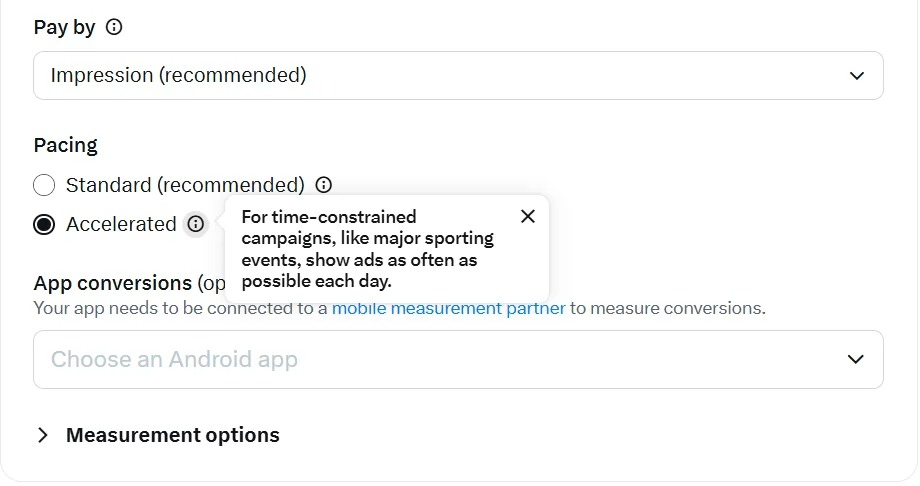Click the tooltip text about time-constrained campaigns
This screenshot has width=920, height=486.
[367, 249]
